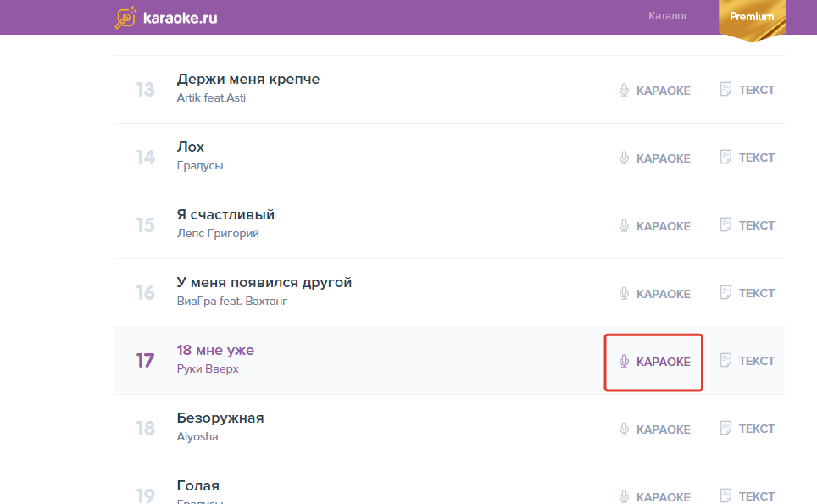This screenshot has height=504, width=817.
Task: Open artist Artik feat.Asti
Action: pos(211,98)
